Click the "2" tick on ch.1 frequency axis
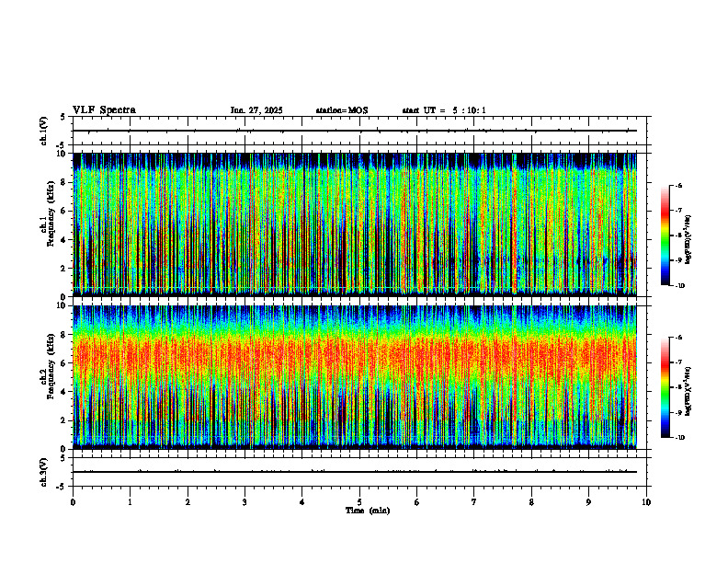Screen dimensions: 728x563 click(x=64, y=269)
